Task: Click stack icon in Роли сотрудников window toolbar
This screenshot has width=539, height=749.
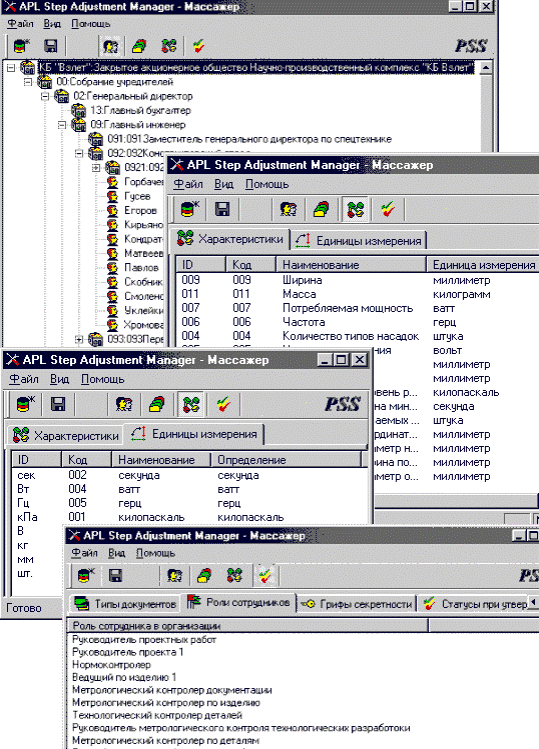Action: pos(204,575)
